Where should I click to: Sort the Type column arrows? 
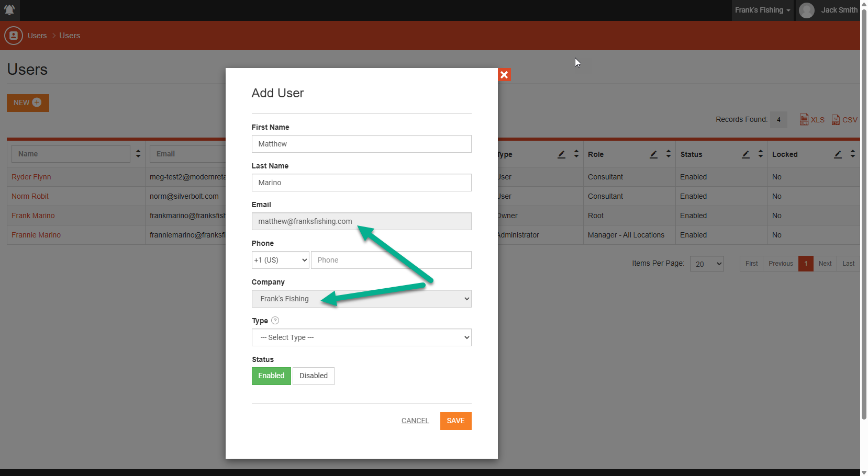[576, 154]
